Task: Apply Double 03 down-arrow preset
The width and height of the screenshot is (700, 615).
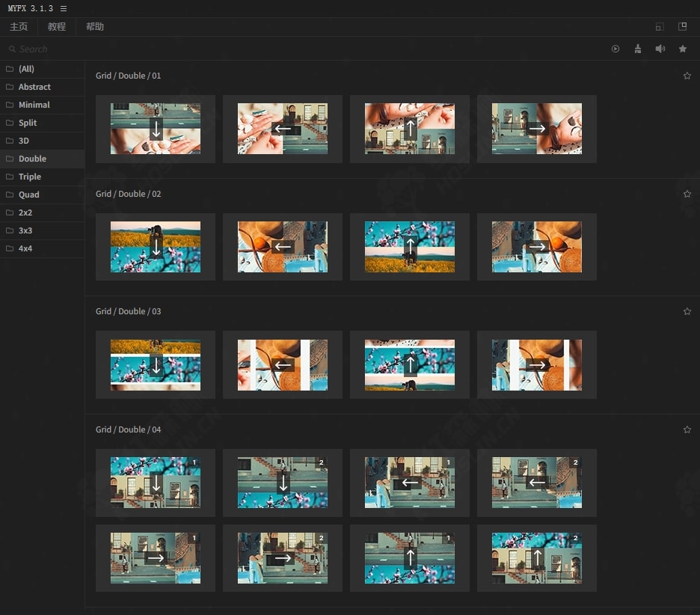Action: [x=156, y=365]
